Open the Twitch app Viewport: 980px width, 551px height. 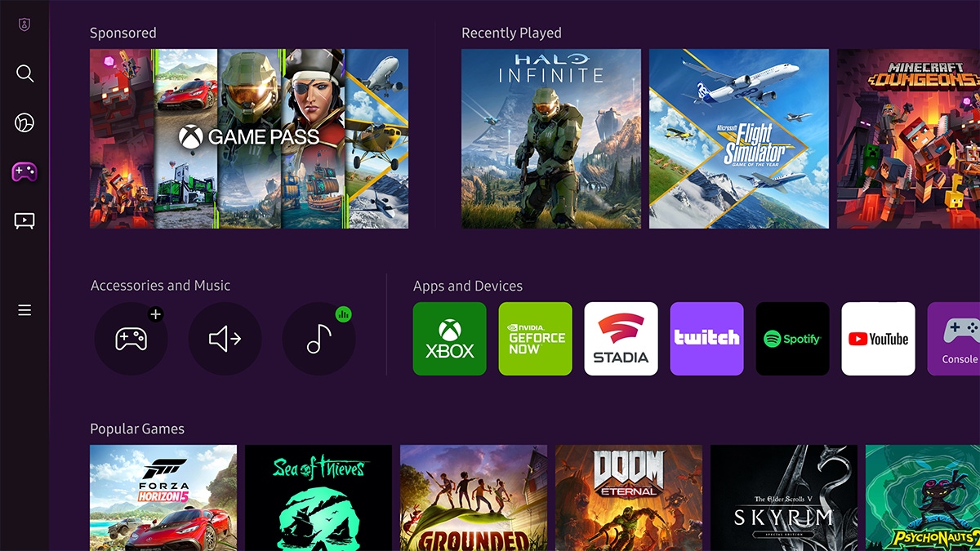coord(706,338)
